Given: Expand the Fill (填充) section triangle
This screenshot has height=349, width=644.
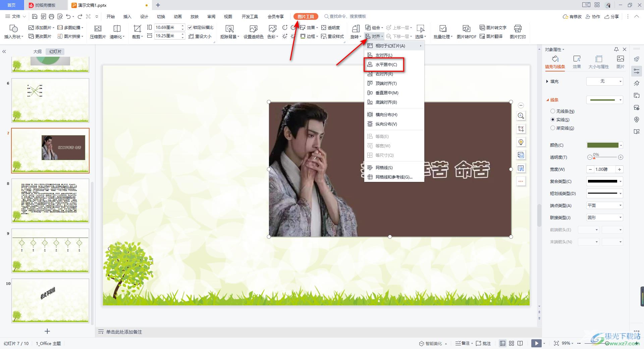Looking at the screenshot, I should pos(547,82).
